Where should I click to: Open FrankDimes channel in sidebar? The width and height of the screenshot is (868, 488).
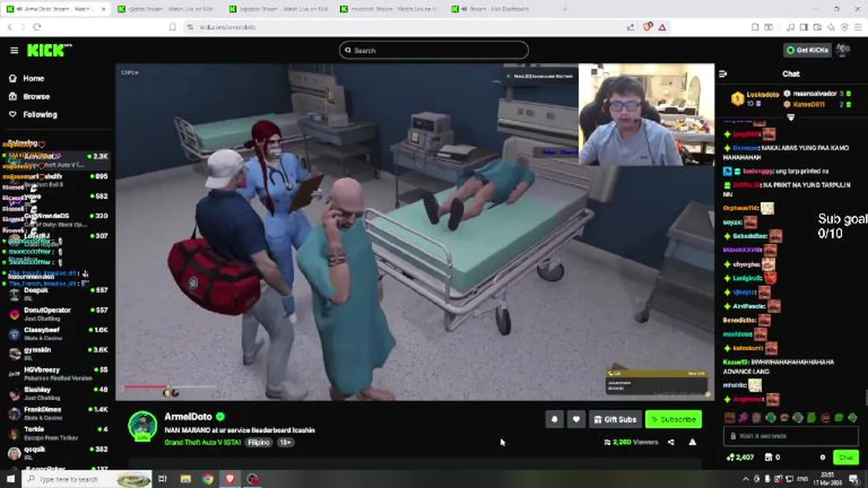point(58,413)
